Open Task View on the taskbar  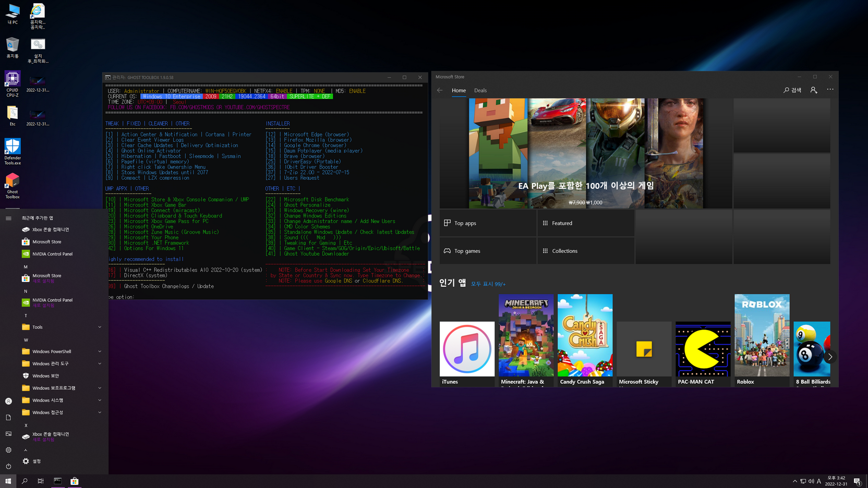click(x=41, y=481)
